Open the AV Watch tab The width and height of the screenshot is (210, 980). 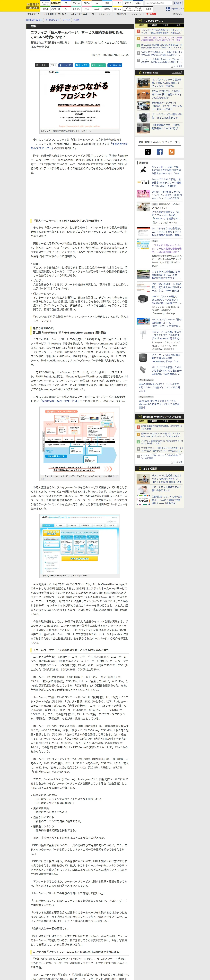(97, 3)
